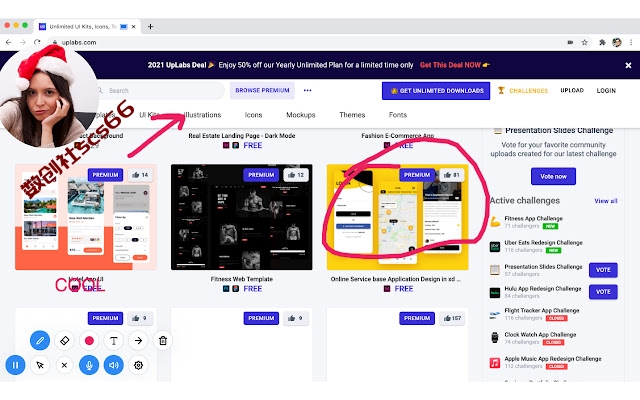
Task: Bookmark page with the star icon
Action: point(584,42)
